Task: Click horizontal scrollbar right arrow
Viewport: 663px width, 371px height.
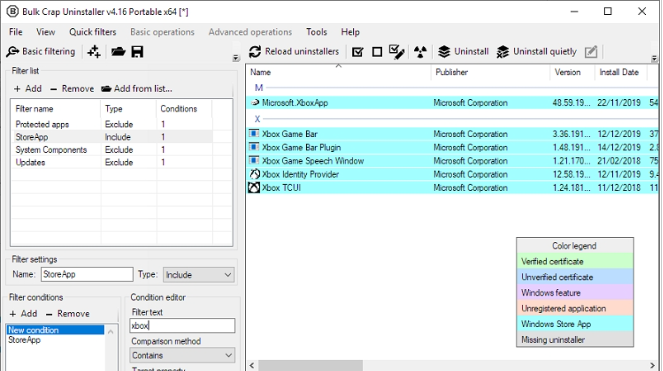Action: [652, 366]
